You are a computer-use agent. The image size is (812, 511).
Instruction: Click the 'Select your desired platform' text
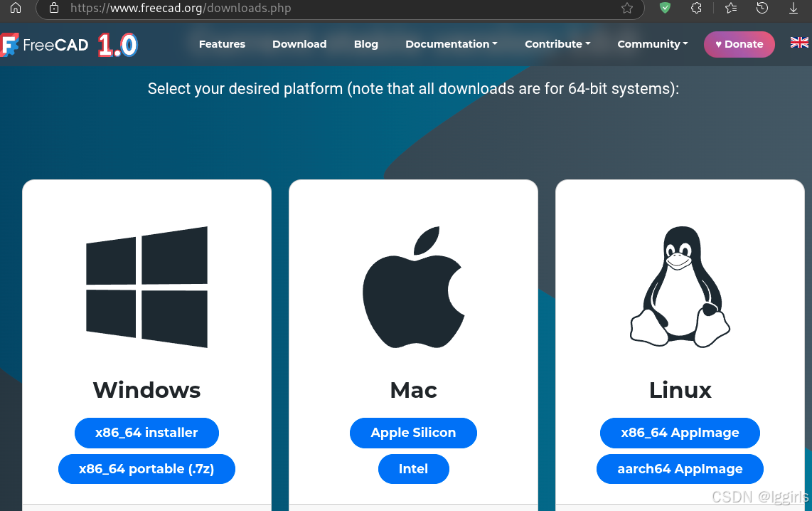click(413, 89)
